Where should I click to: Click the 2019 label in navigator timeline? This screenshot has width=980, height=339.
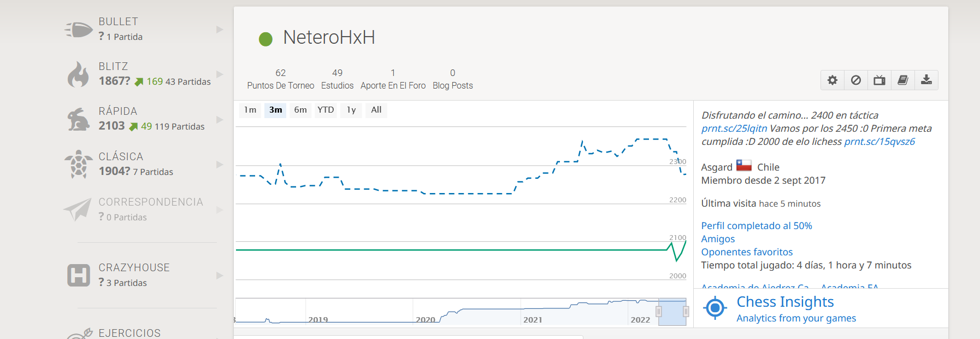pyautogui.click(x=318, y=320)
